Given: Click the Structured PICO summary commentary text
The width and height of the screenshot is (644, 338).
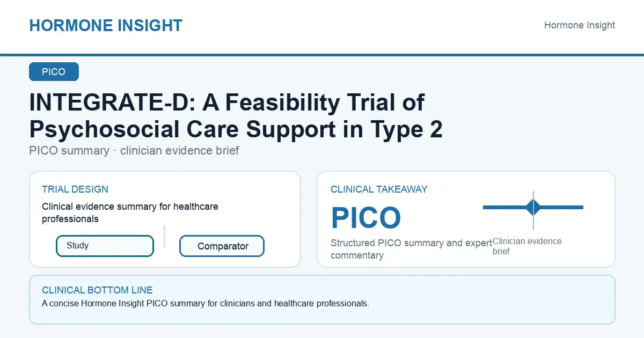Looking at the screenshot, I should coord(412,249).
